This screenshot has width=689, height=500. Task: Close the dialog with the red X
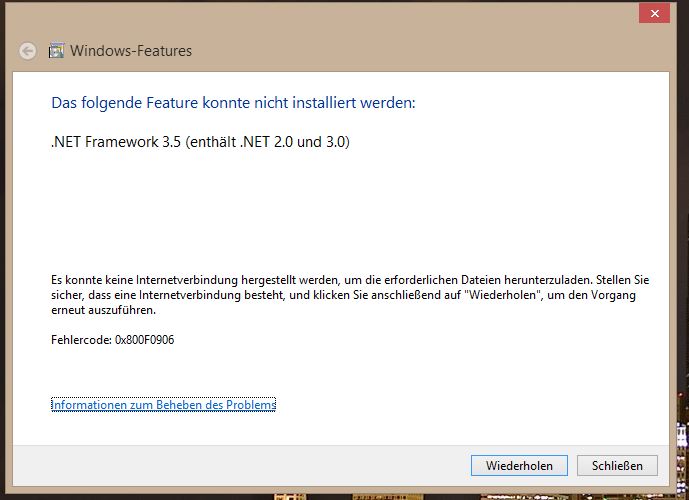[654, 14]
